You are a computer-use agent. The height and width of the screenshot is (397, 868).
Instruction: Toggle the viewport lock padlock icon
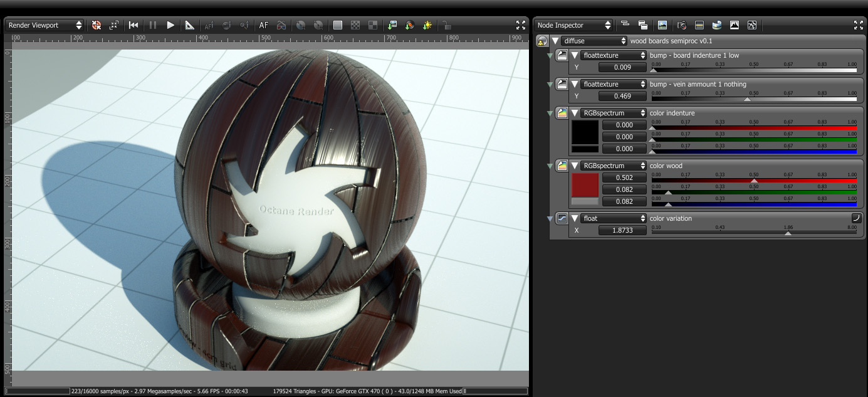pyautogui.click(x=446, y=25)
